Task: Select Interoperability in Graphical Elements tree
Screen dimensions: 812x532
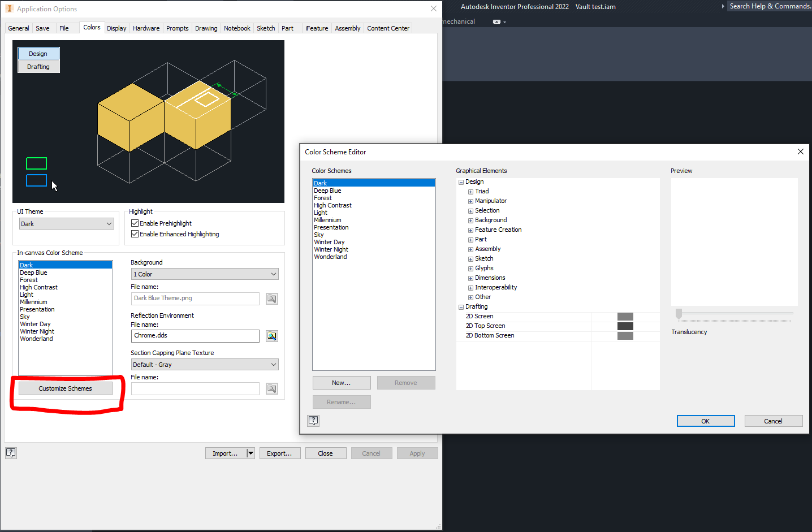Action: pyautogui.click(x=496, y=287)
